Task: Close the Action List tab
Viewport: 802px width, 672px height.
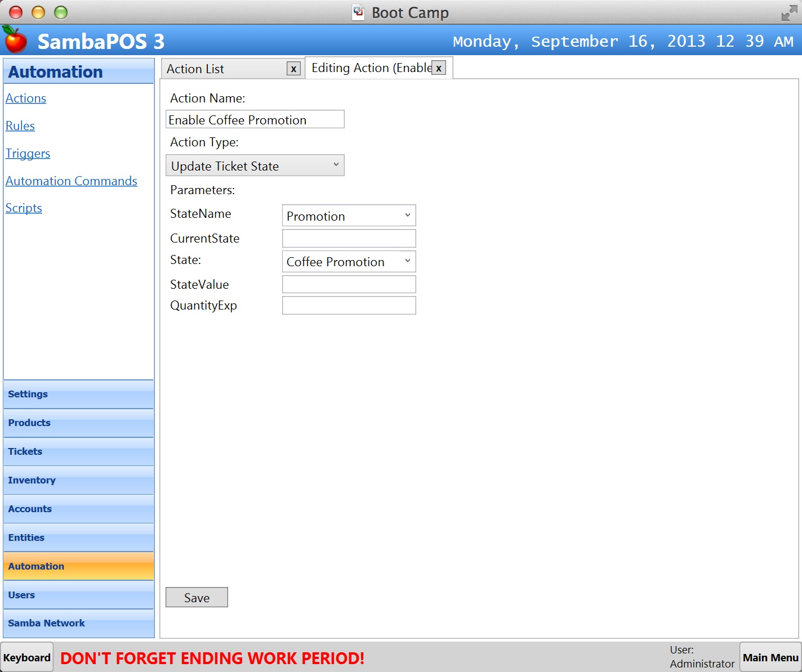Action: coord(293,69)
